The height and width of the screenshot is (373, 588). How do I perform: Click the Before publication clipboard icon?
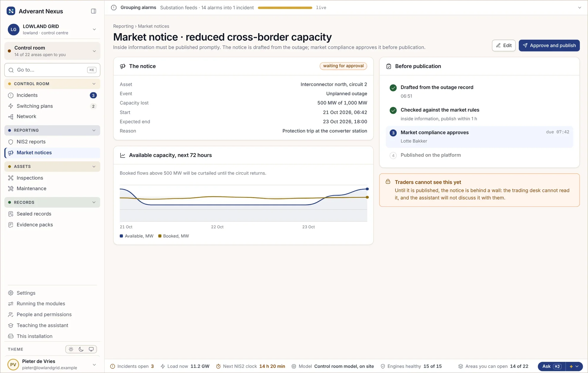[389, 66]
